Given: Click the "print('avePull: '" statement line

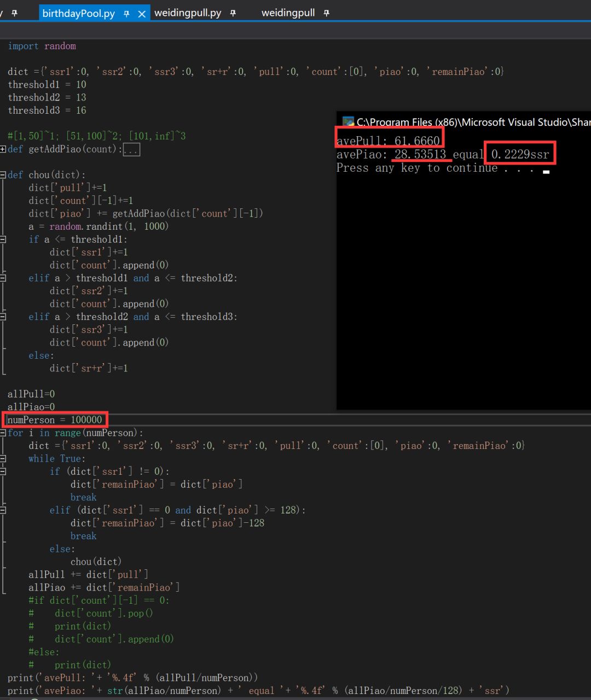Looking at the screenshot, I should click(x=133, y=678).
